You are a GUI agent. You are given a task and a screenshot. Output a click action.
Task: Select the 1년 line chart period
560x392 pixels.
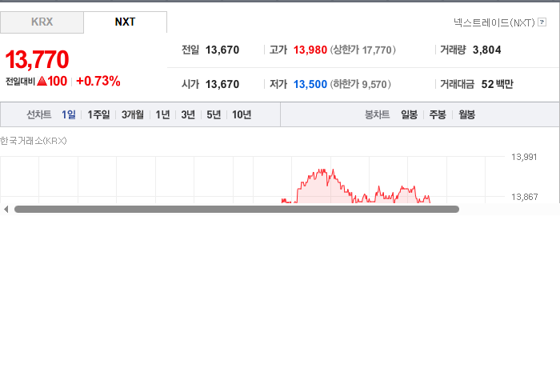pyautogui.click(x=162, y=114)
